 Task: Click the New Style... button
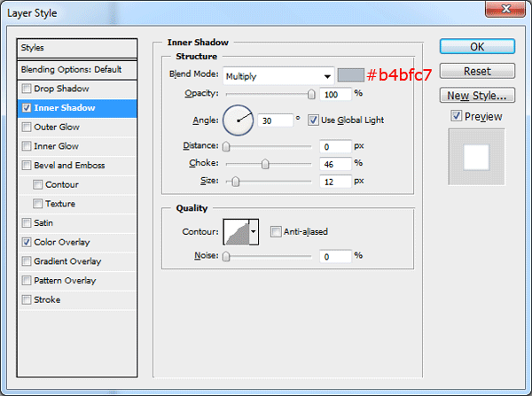477,95
